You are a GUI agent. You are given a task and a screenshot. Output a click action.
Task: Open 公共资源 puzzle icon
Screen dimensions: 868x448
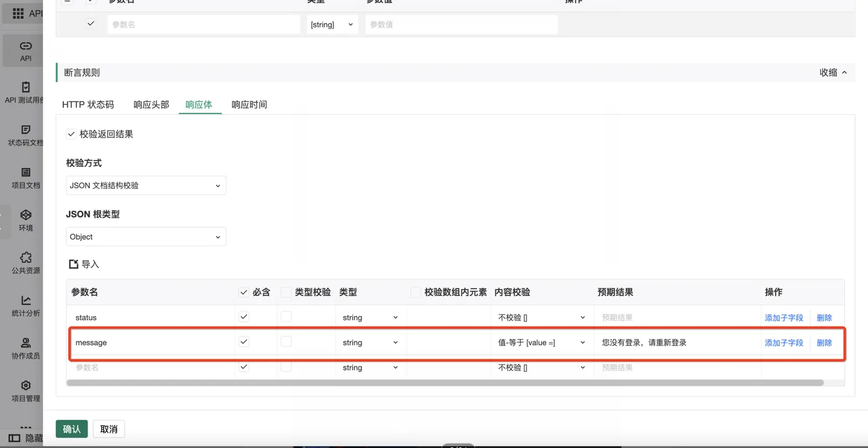point(25,257)
